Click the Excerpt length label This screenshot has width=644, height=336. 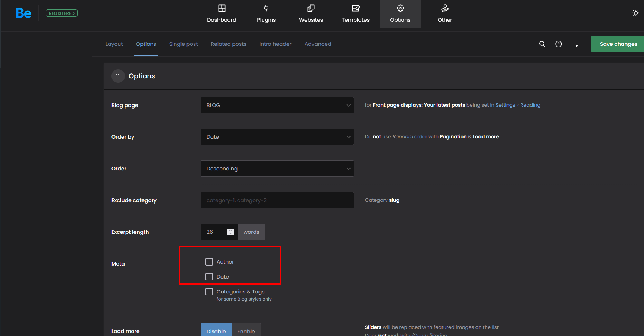[130, 232]
